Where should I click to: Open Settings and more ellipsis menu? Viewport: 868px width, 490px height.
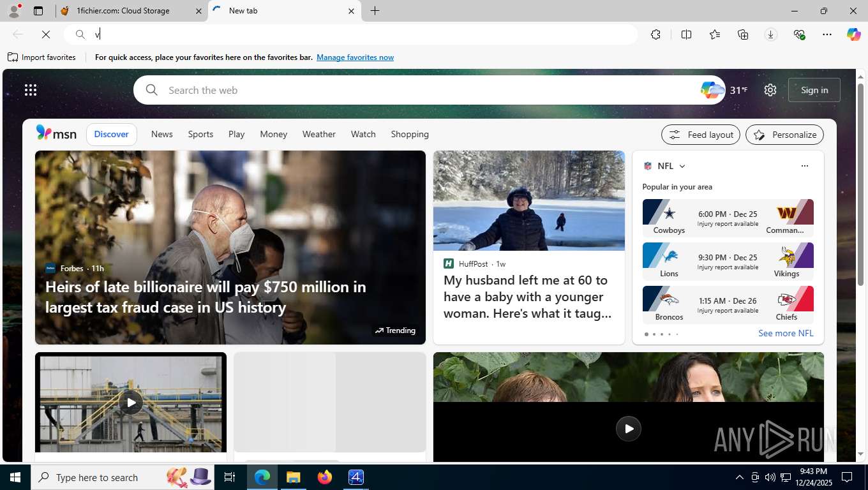827,34
